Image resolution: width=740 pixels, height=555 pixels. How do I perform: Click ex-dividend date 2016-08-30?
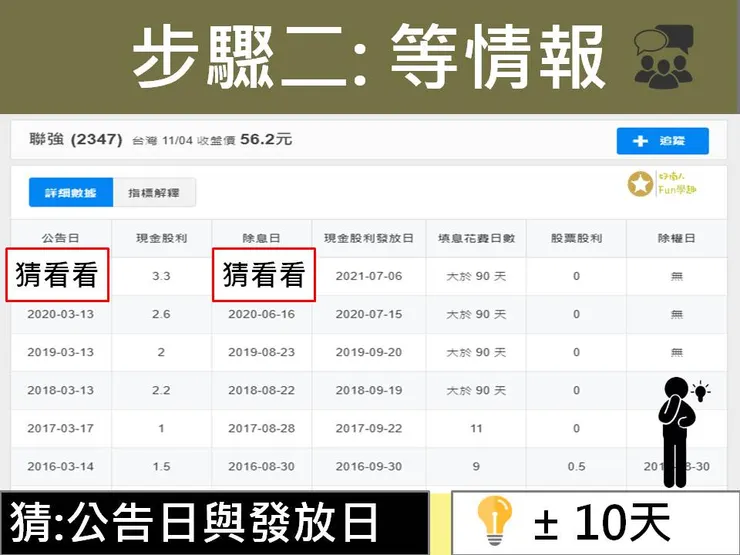click(x=261, y=467)
